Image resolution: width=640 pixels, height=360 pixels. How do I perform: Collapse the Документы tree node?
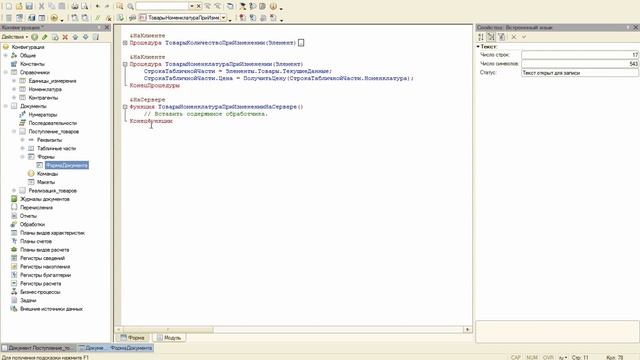(6, 106)
